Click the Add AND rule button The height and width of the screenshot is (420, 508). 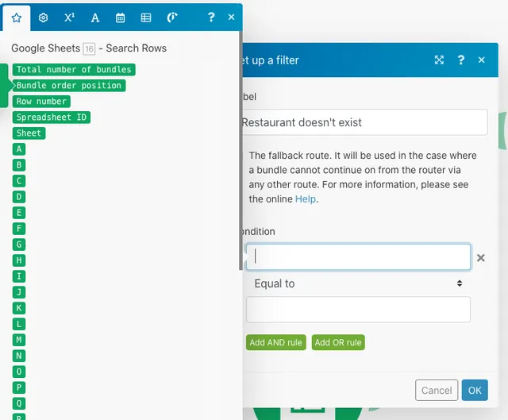(275, 343)
